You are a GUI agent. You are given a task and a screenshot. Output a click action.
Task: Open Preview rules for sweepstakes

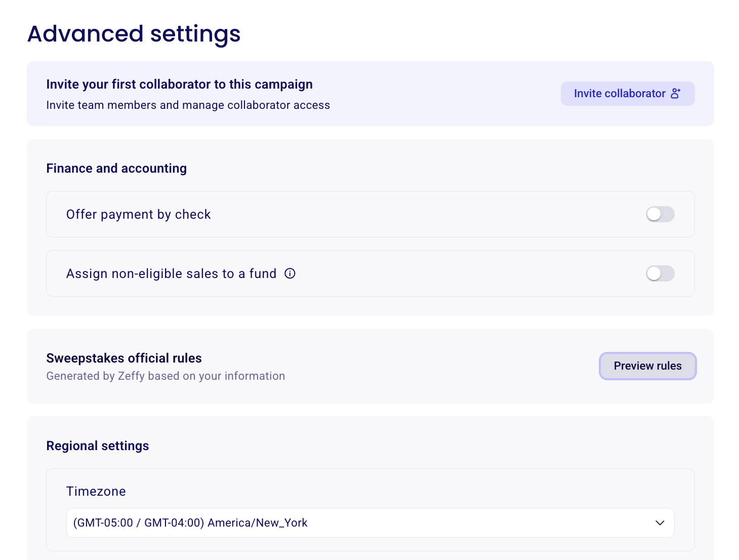pos(647,366)
